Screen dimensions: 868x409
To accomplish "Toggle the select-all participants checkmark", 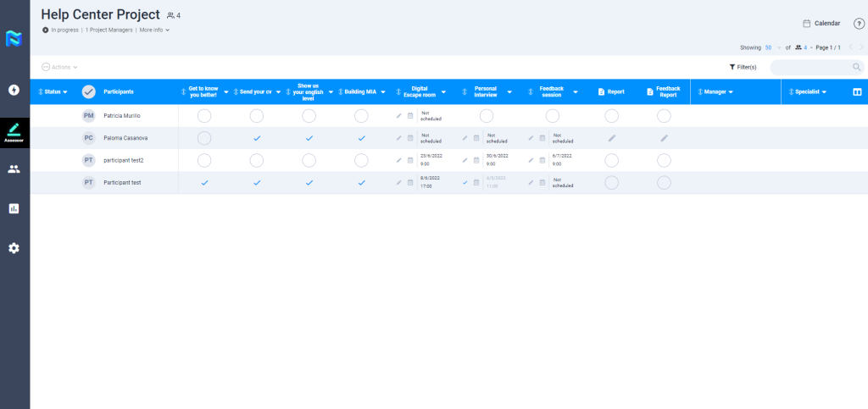I will 88,91.
